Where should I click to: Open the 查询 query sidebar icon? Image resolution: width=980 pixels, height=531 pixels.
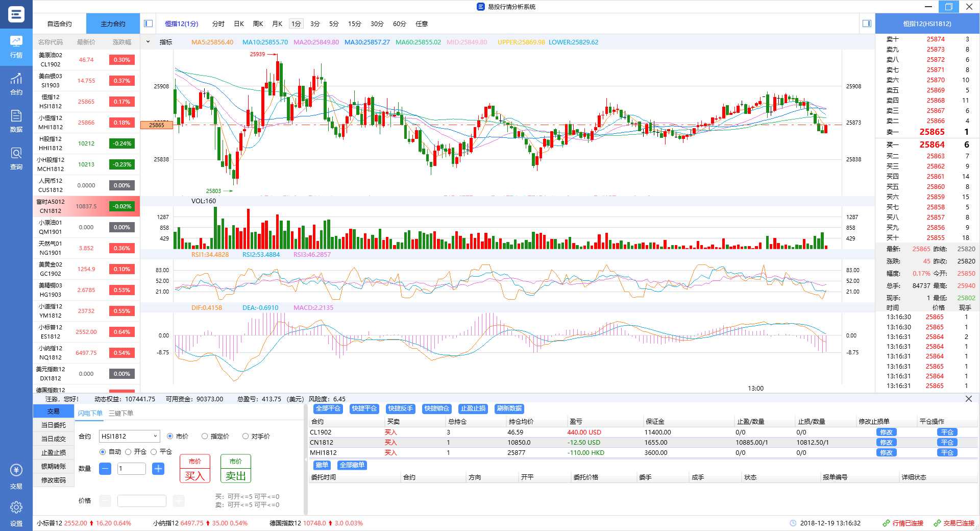[16, 158]
